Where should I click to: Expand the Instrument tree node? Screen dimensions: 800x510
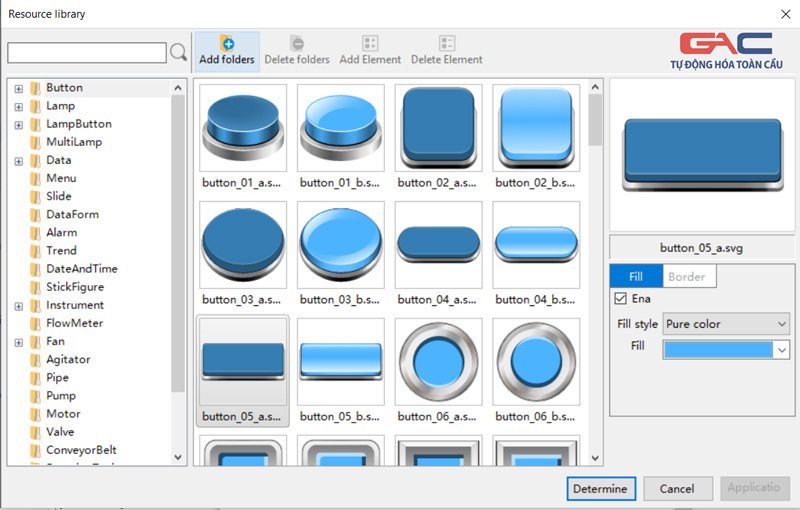point(18,306)
